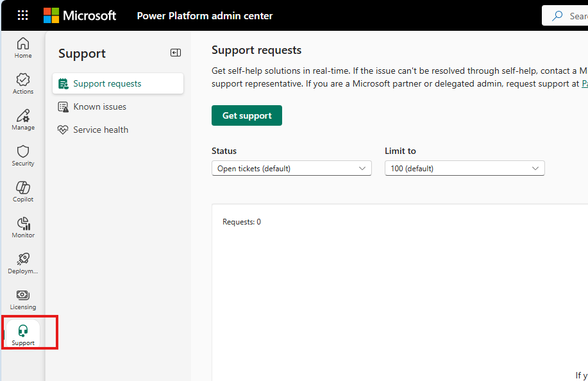Expand the Status dropdown
This screenshot has width=588, height=381.
(291, 169)
